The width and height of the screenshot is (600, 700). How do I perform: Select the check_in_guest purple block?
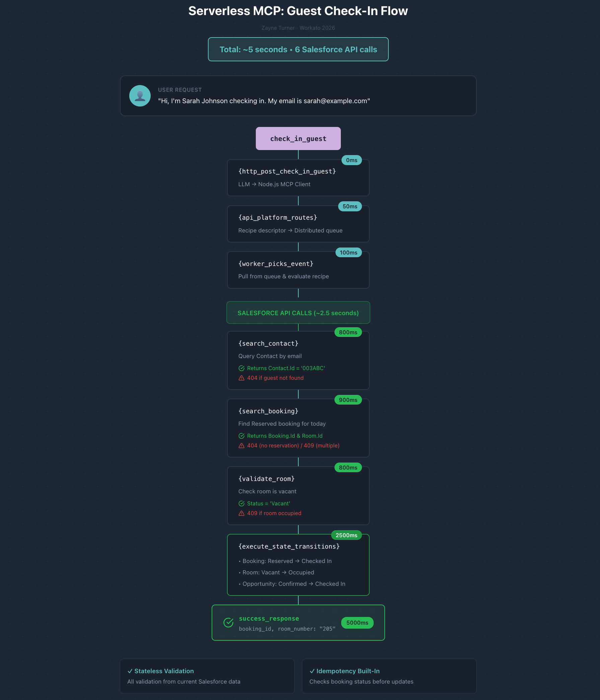pyautogui.click(x=298, y=139)
